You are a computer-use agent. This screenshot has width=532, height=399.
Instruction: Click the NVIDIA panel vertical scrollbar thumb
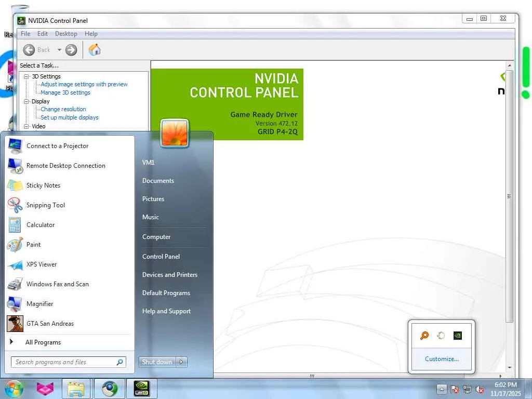[x=509, y=196]
